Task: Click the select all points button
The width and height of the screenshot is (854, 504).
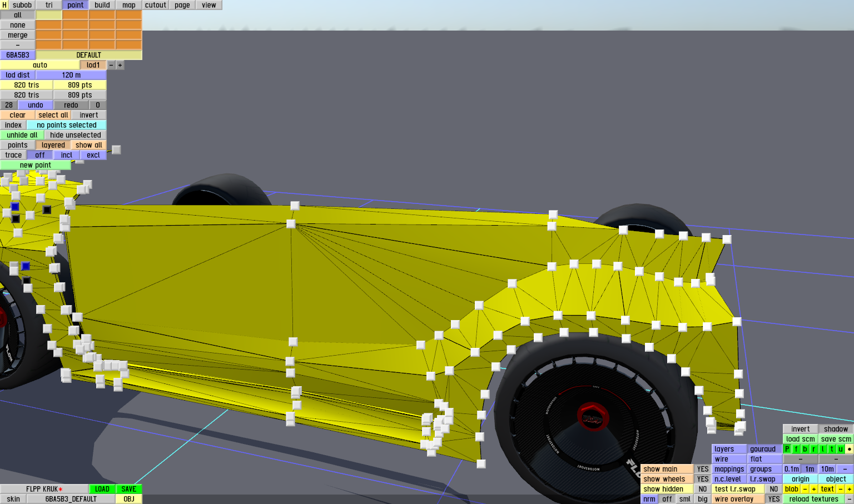Action: pyautogui.click(x=53, y=115)
